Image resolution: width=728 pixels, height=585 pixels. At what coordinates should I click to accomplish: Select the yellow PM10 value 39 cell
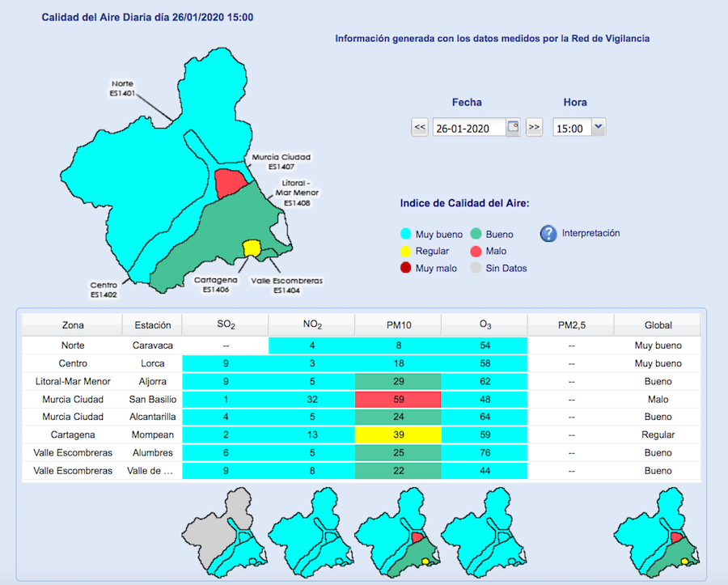click(397, 435)
